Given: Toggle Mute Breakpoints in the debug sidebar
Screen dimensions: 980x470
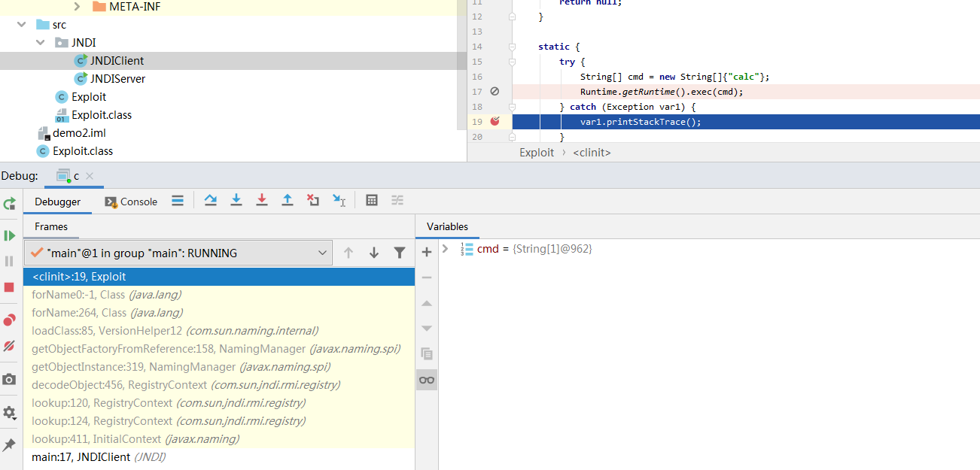Looking at the screenshot, I should click(x=10, y=346).
